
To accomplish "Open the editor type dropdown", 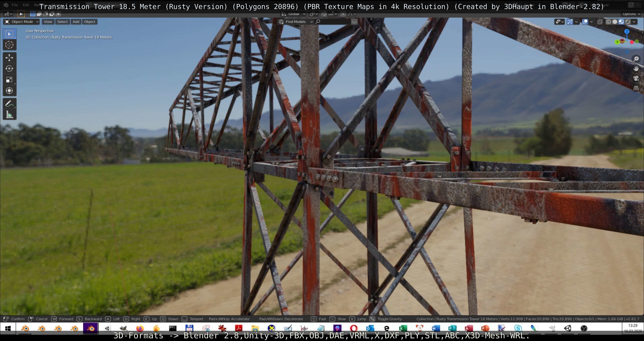I will tap(8, 14).
